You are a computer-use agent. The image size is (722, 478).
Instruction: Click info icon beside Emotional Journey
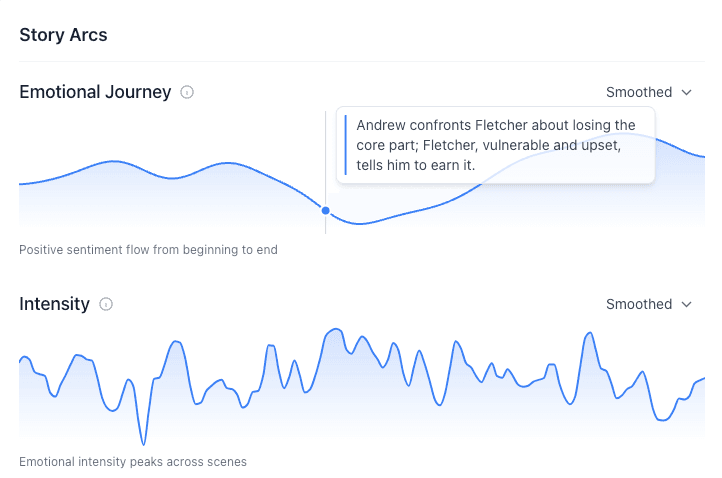pos(187,92)
